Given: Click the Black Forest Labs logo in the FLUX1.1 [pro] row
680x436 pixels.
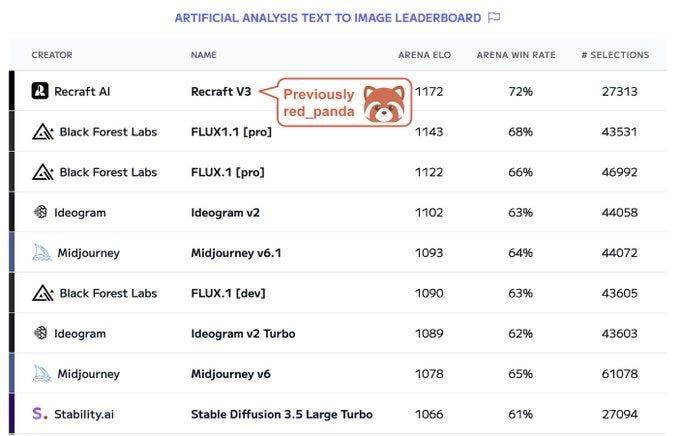Looking at the screenshot, I should [x=42, y=131].
